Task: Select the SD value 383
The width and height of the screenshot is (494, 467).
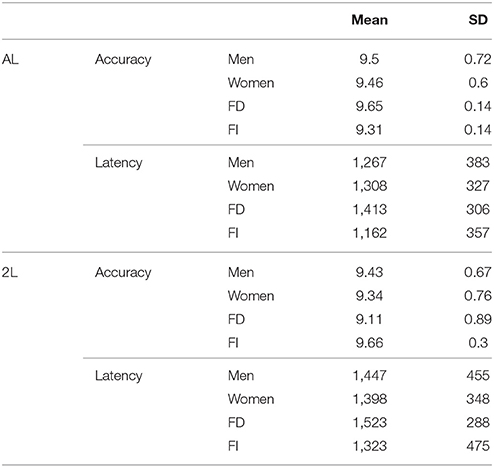Action: (x=478, y=163)
